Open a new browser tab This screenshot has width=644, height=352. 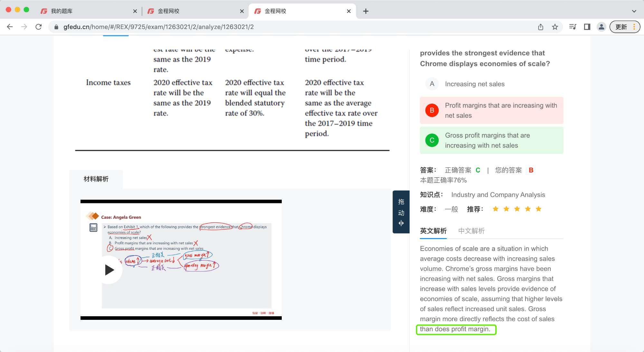pyautogui.click(x=366, y=11)
